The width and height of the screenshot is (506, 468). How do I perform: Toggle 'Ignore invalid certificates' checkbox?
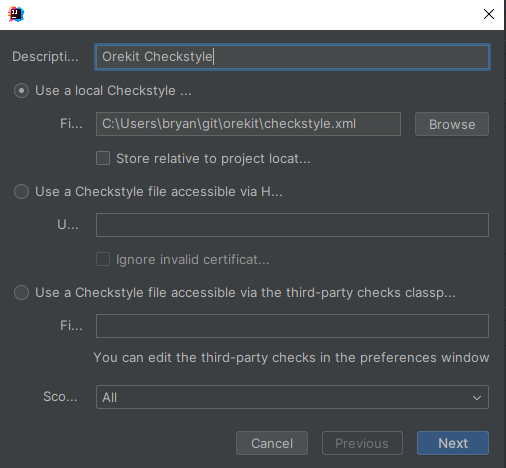click(x=103, y=259)
